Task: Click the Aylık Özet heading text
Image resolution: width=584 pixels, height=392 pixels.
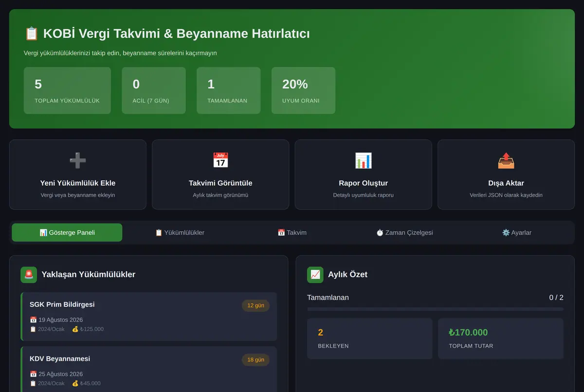Action: click(x=347, y=275)
